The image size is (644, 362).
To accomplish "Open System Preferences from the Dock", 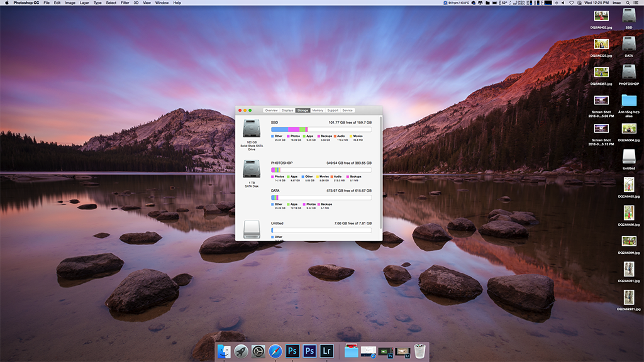I will click(x=258, y=351).
